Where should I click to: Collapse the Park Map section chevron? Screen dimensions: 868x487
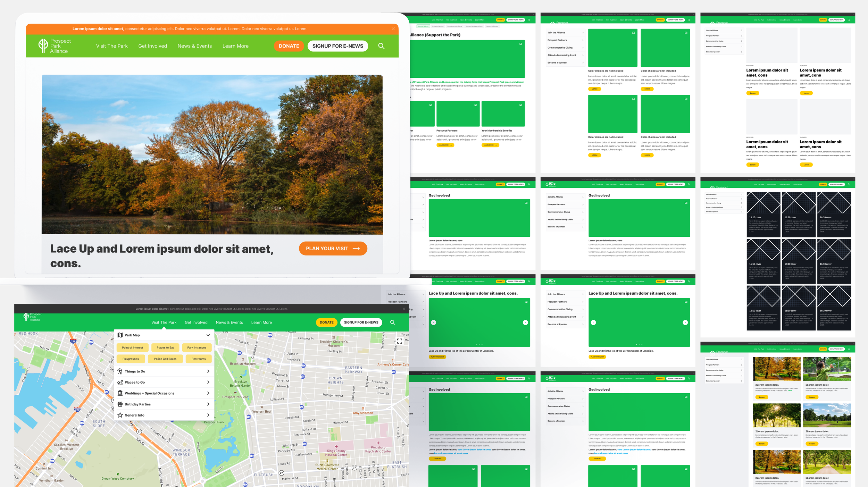(208, 335)
